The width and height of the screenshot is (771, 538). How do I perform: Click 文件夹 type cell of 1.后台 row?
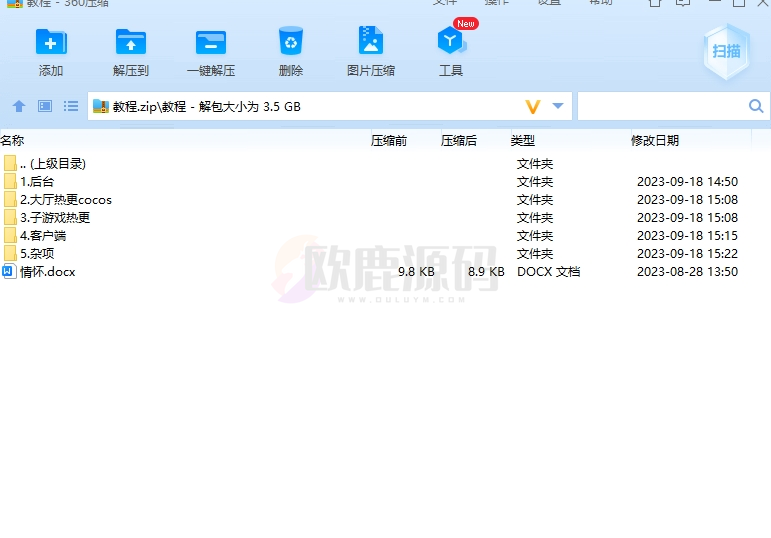(x=535, y=181)
